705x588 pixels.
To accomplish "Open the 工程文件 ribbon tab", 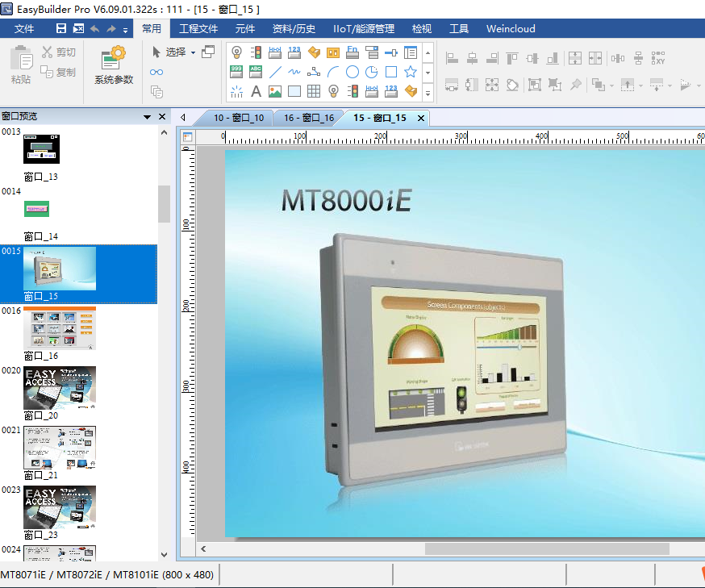I will click(198, 29).
